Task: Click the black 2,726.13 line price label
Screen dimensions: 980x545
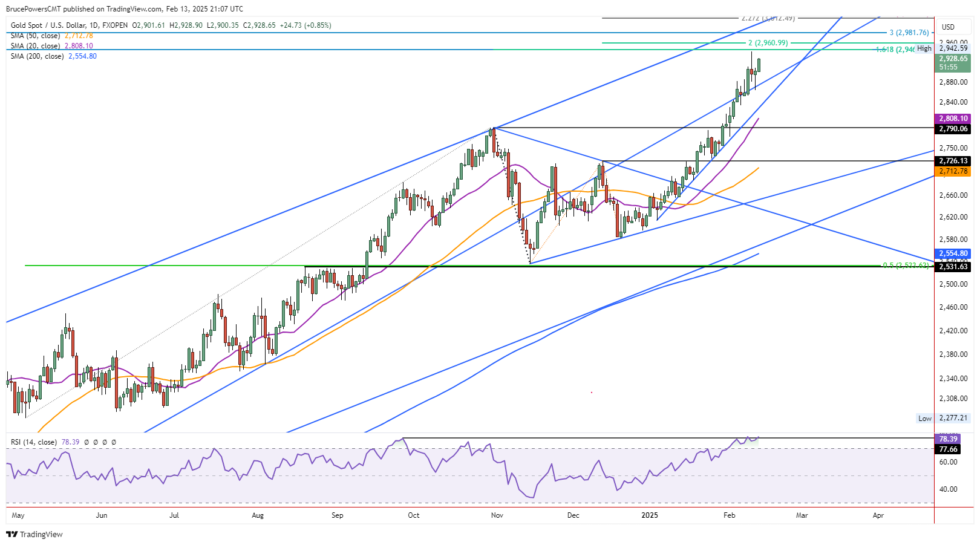Action: 953,161
